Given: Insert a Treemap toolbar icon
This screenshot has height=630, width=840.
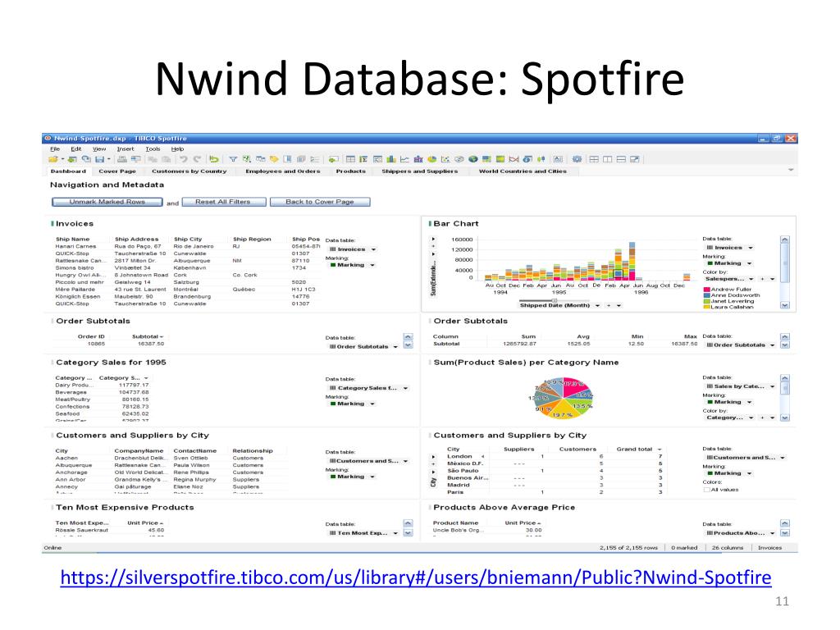Looking at the screenshot, I should click(x=486, y=159).
